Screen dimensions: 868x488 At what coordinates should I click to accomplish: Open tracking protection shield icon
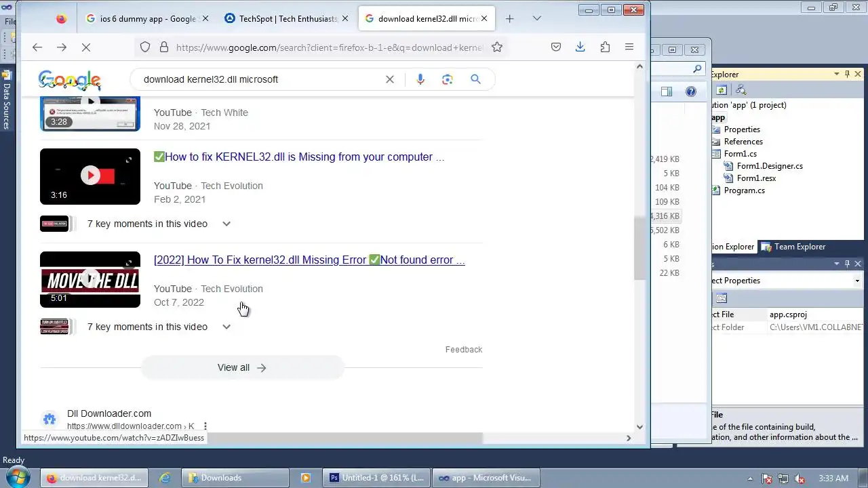[x=145, y=47]
